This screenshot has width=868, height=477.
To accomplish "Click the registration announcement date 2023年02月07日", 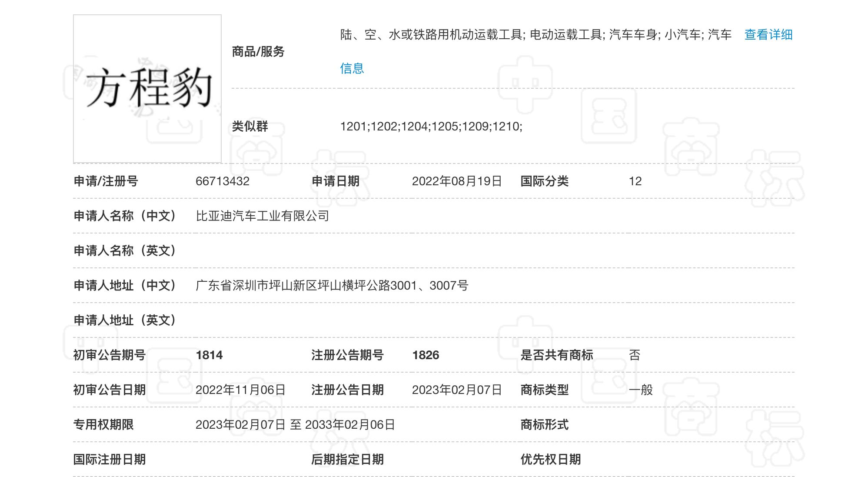I will [x=457, y=390].
